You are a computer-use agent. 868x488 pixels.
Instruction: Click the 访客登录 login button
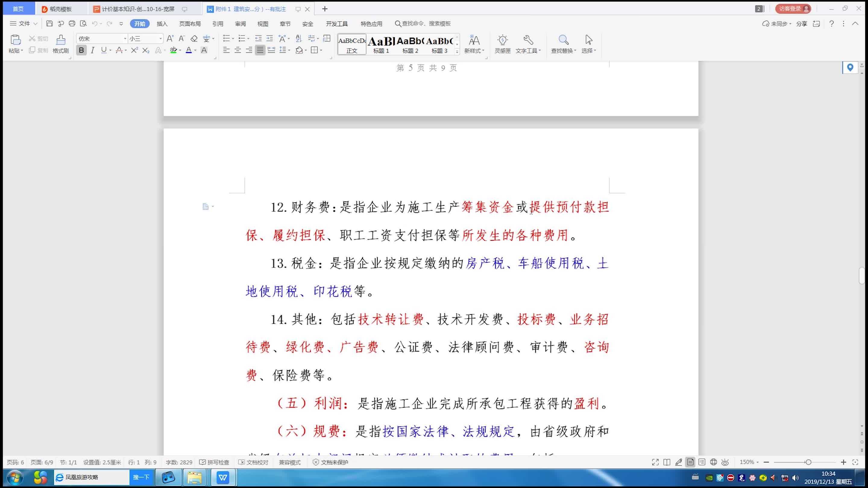pyautogui.click(x=793, y=9)
